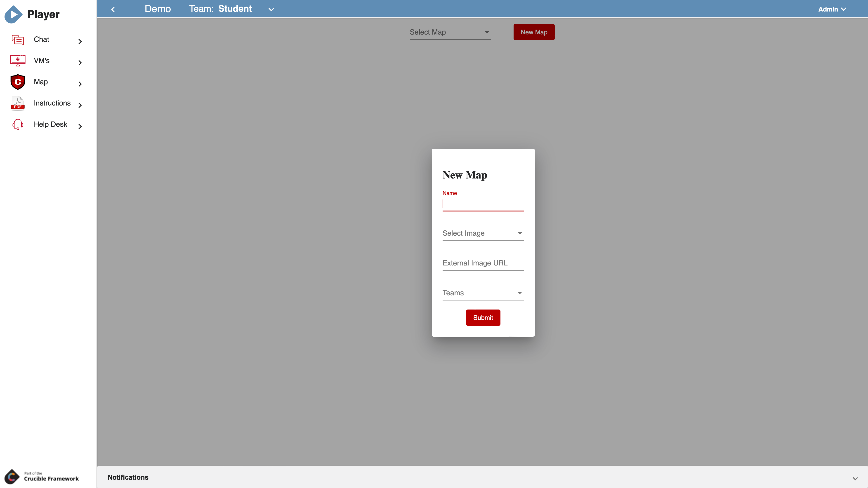Image resolution: width=868 pixels, height=488 pixels.
Task: Click the VM's monitor icon
Action: pyautogui.click(x=18, y=61)
